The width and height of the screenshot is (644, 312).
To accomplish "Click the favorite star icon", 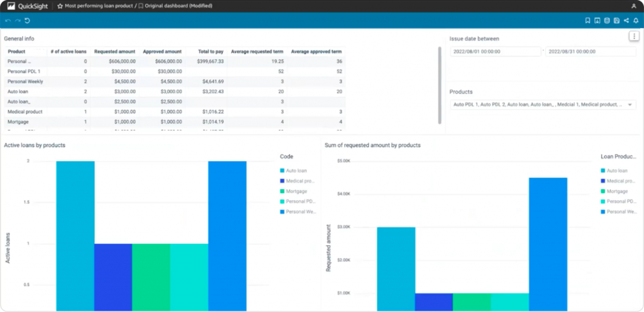I will 60,6.
